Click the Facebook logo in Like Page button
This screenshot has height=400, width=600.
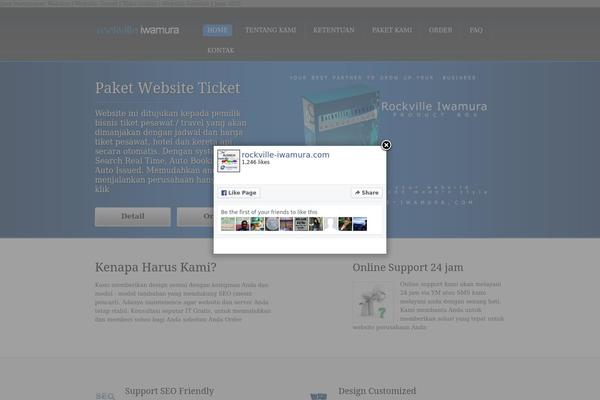click(x=224, y=193)
